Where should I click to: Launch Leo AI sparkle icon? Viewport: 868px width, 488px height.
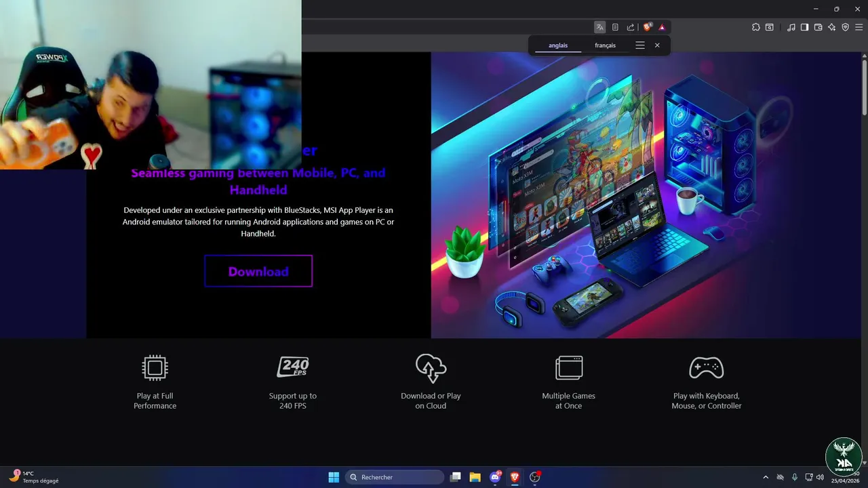[831, 27]
